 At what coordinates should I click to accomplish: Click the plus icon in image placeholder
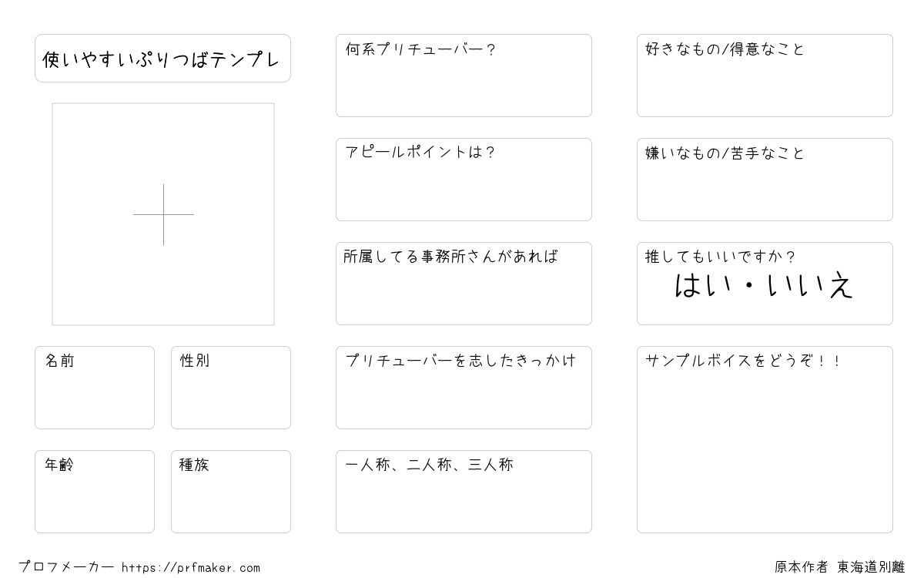163,214
